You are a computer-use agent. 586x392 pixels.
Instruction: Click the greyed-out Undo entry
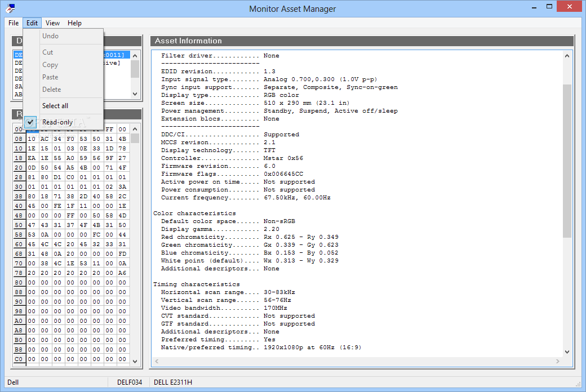pos(63,36)
